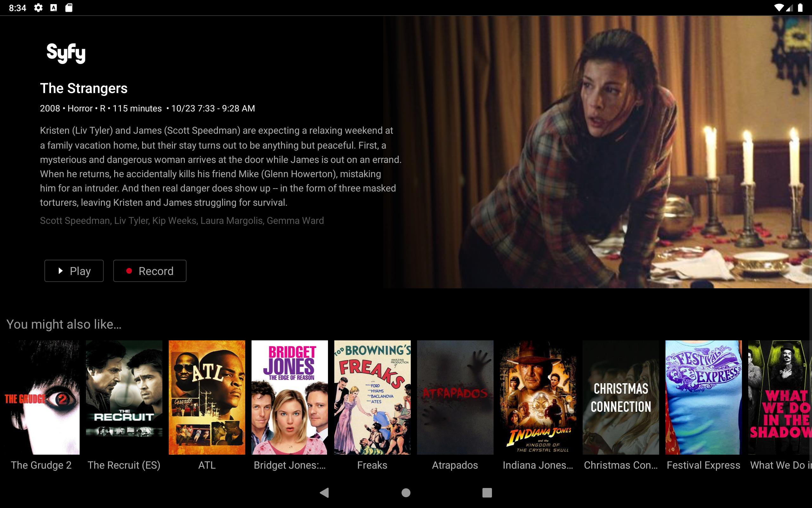The image size is (812, 508).
Task: Select 'Atrapados' title below poster
Action: [x=455, y=465]
